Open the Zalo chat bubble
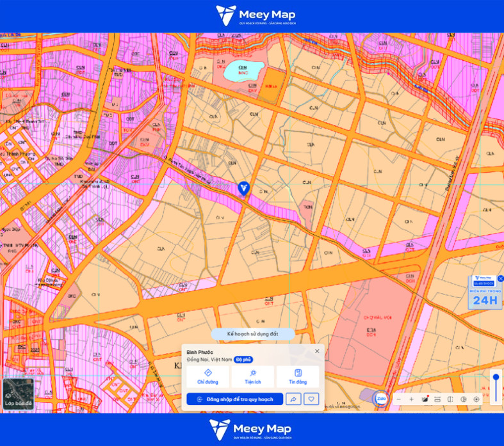The width and height of the screenshot is (504, 446). 381,399
